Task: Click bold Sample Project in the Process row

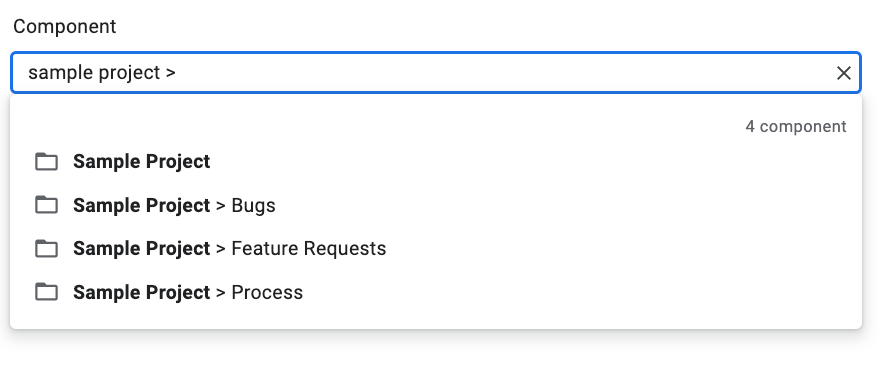Action: [x=142, y=293]
